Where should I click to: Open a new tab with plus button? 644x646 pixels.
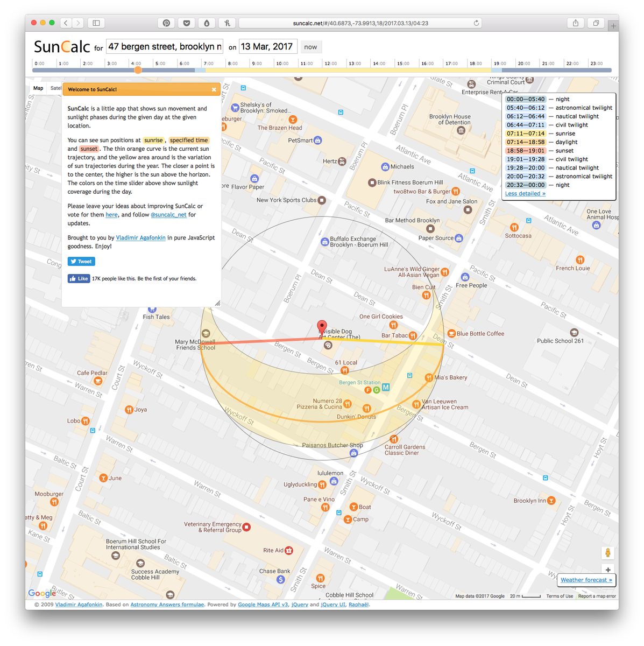613,25
